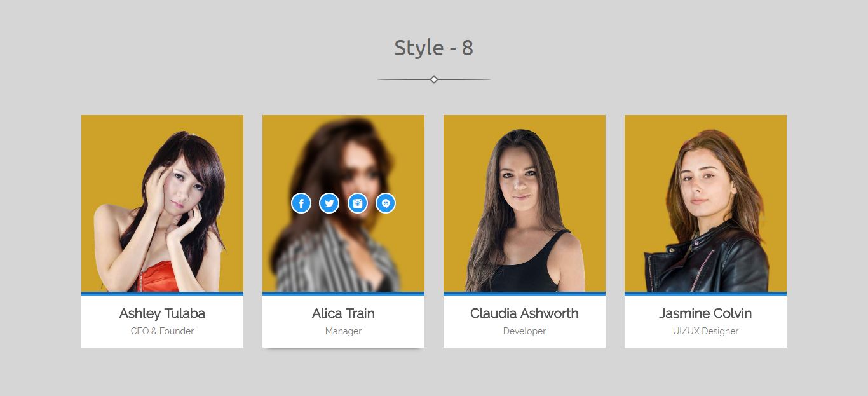Click the blue bar under Ashley's photo

click(162, 294)
